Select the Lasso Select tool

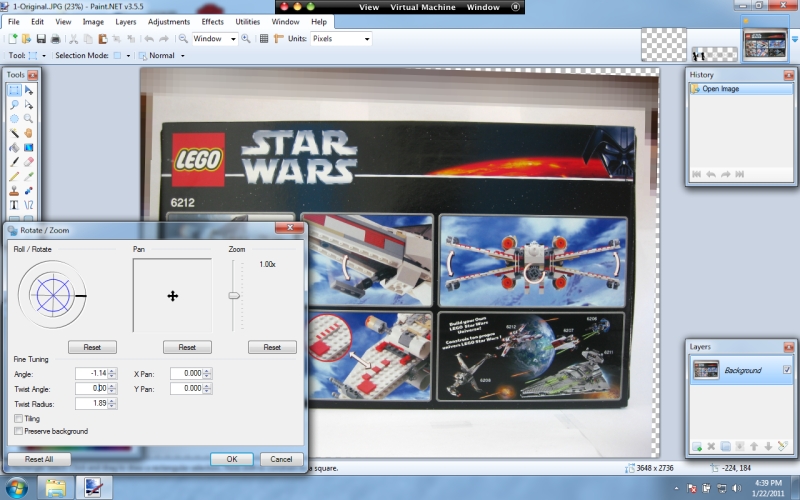[14, 105]
